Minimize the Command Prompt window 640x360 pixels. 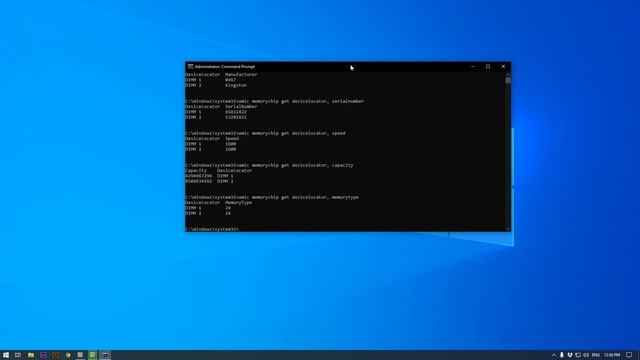click(473, 66)
